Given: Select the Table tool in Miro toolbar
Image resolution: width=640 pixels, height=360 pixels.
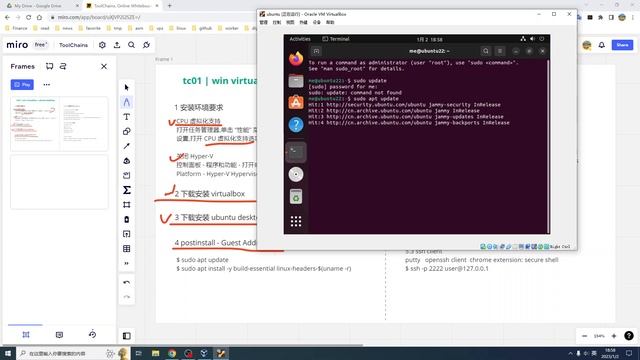Looking at the screenshot, I should pyautogui.click(x=127, y=249).
